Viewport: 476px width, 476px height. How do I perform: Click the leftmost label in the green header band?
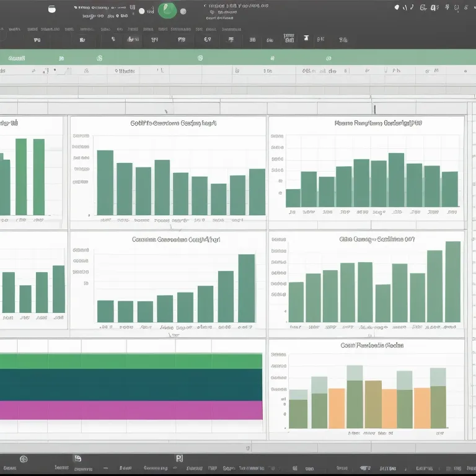(x=17, y=58)
